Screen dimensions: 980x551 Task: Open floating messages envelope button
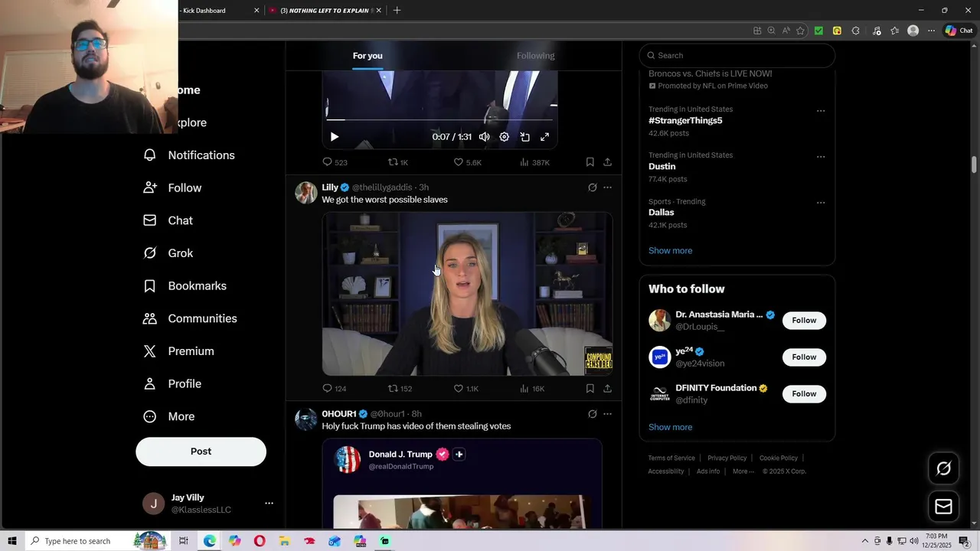[x=944, y=507]
